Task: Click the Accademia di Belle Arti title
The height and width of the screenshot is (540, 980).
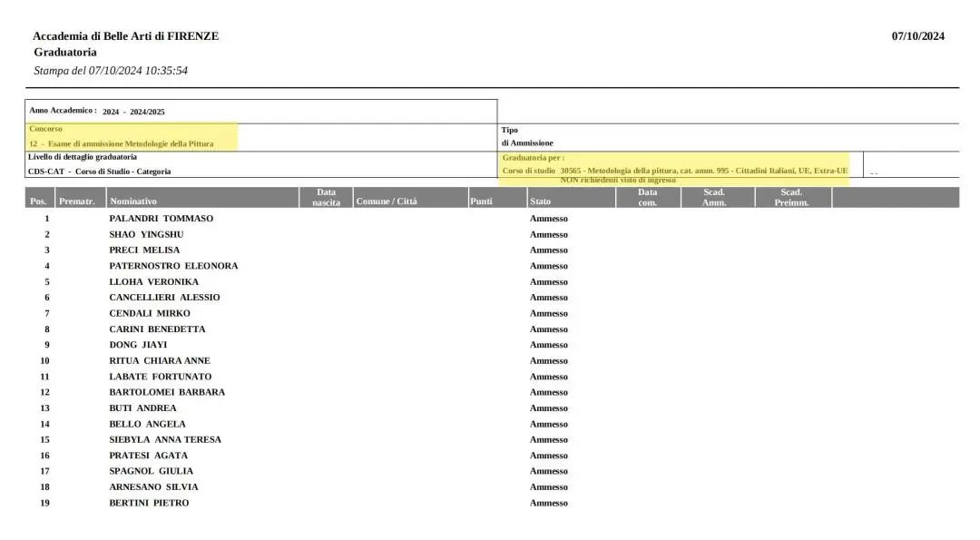Action: point(125,36)
